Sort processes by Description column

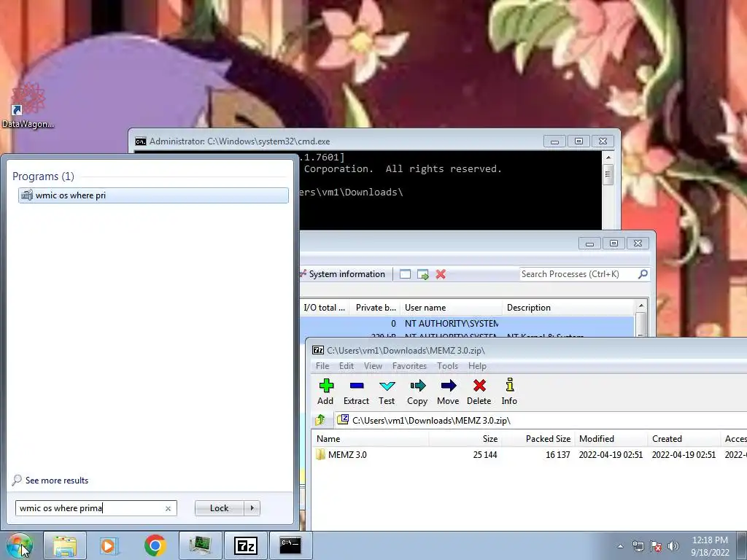click(x=568, y=308)
